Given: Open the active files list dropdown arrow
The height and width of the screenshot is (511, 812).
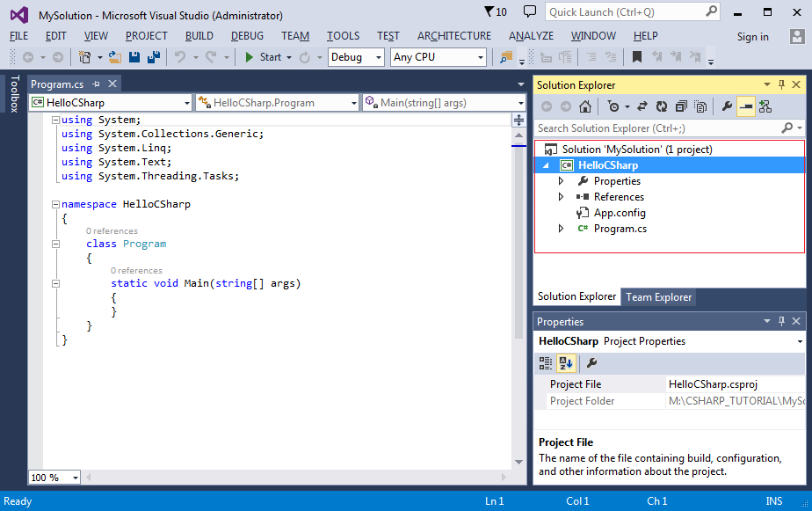Looking at the screenshot, I should coord(520,84).
